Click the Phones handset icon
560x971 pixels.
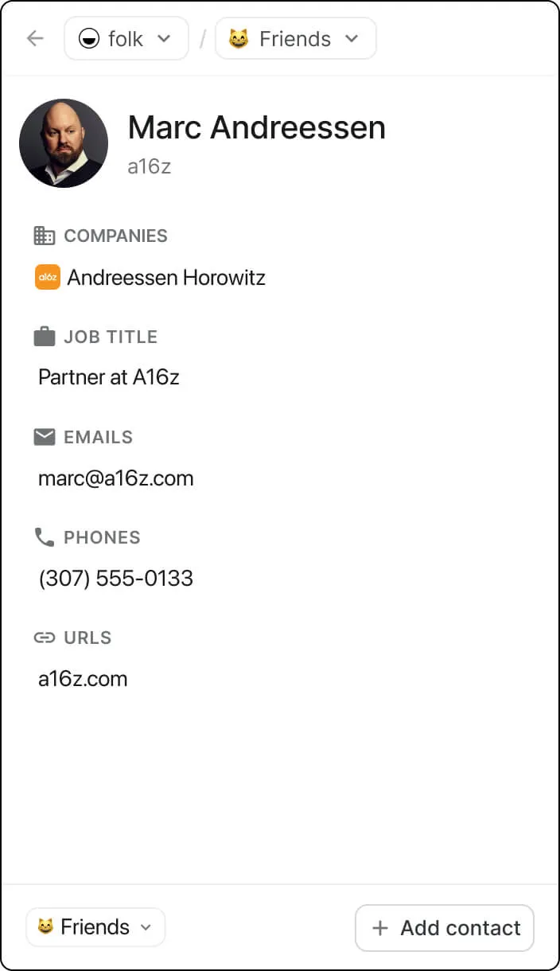coord(45,537)
